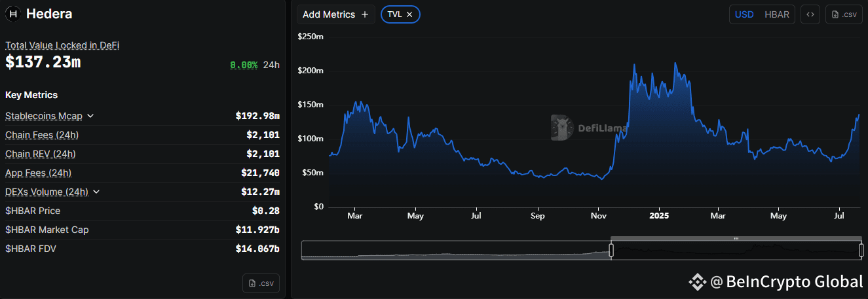The image size is (868, 299).
Task: Grab the left handle of range slider
Action: click(x=611, y=250)
